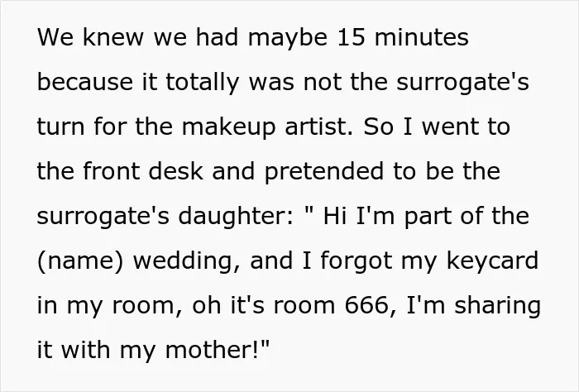The image size is (579, 392).
Task: Click the "(name)" placeholder text
Action: point(80,261)
